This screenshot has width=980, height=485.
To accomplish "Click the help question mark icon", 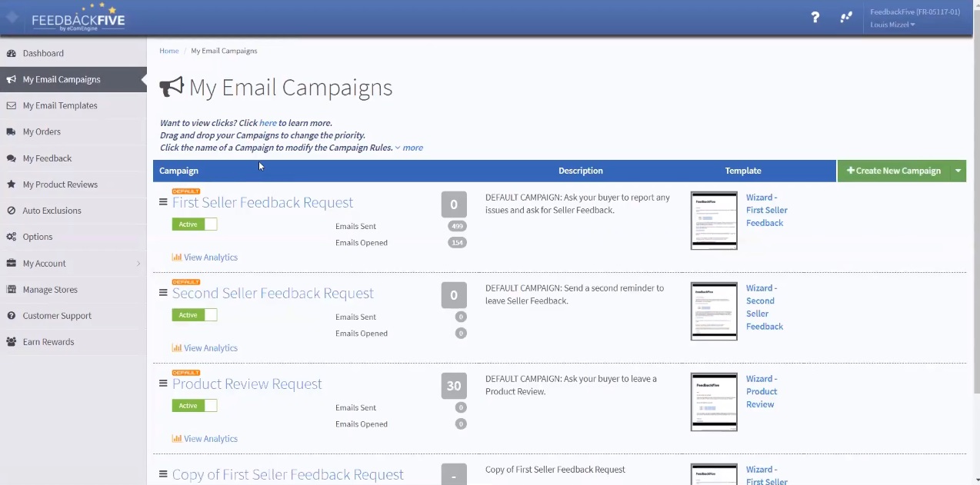I will [815, 17].
